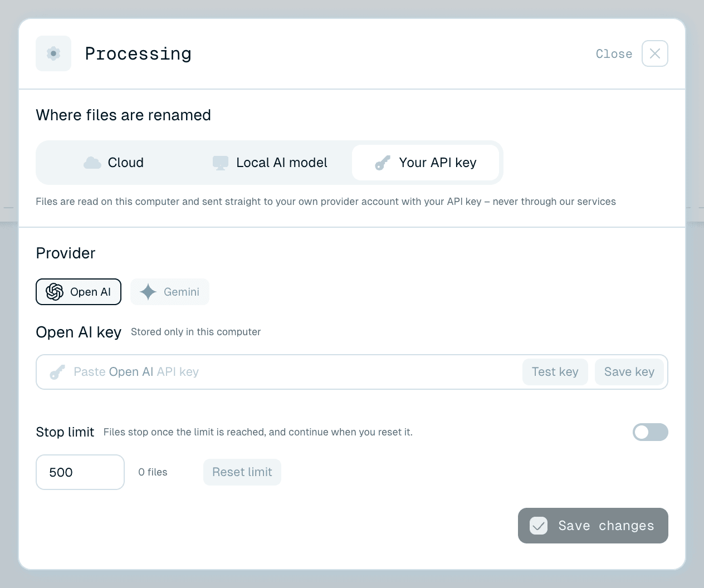Select the Your API key tab
The image size is (704, 588).
426,163
